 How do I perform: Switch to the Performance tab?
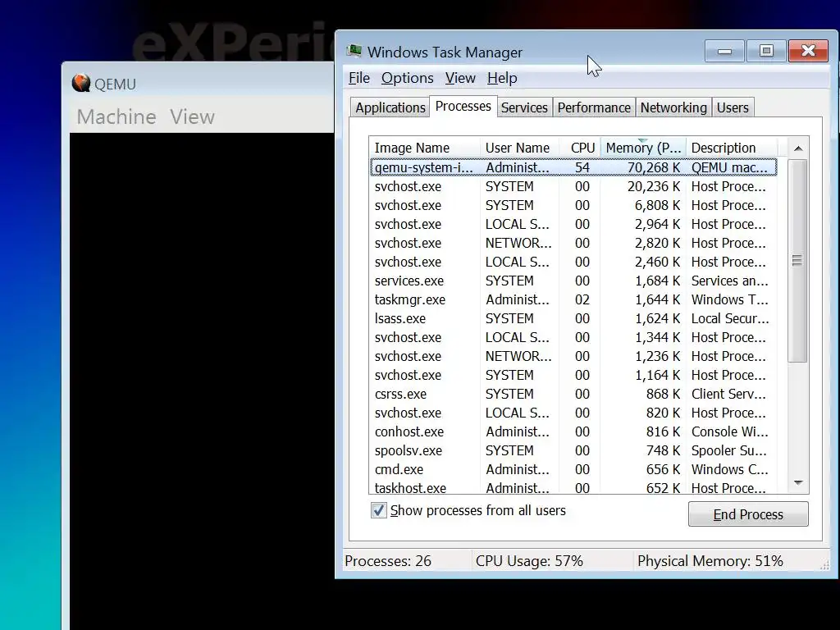594,107
